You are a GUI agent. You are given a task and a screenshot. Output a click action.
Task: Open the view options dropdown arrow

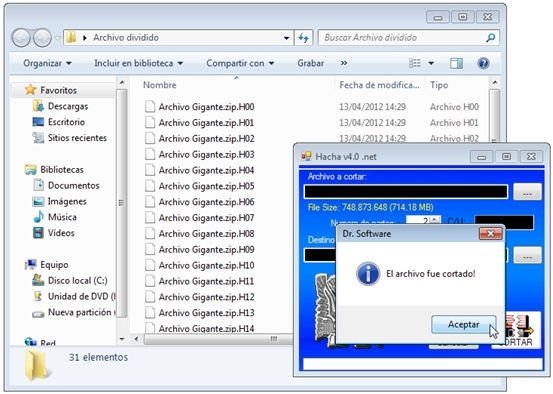pos(431,63)
